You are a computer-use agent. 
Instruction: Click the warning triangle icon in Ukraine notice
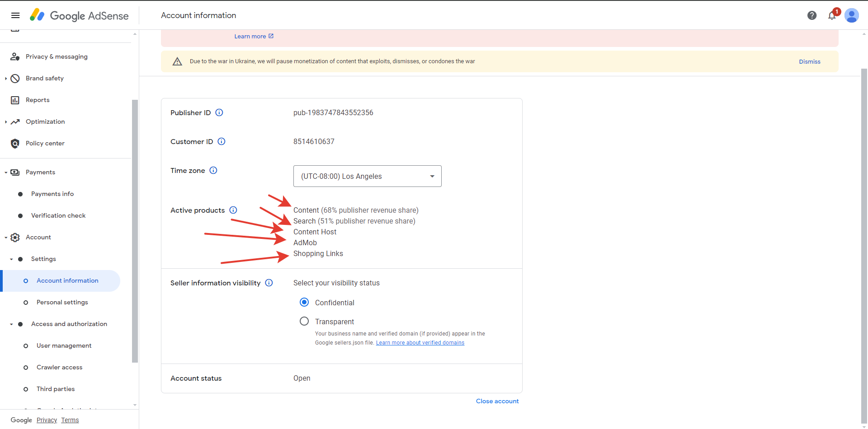(177, 61)
